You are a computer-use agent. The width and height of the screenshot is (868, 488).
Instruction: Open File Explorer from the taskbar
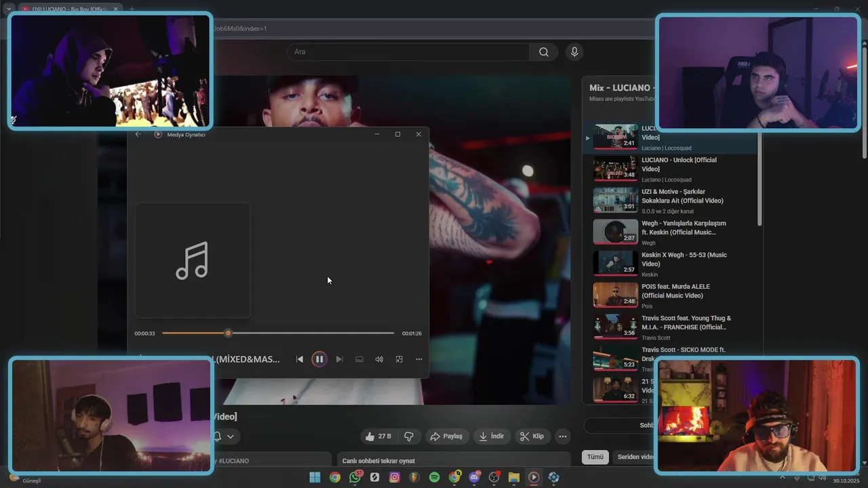pos(514,477)
